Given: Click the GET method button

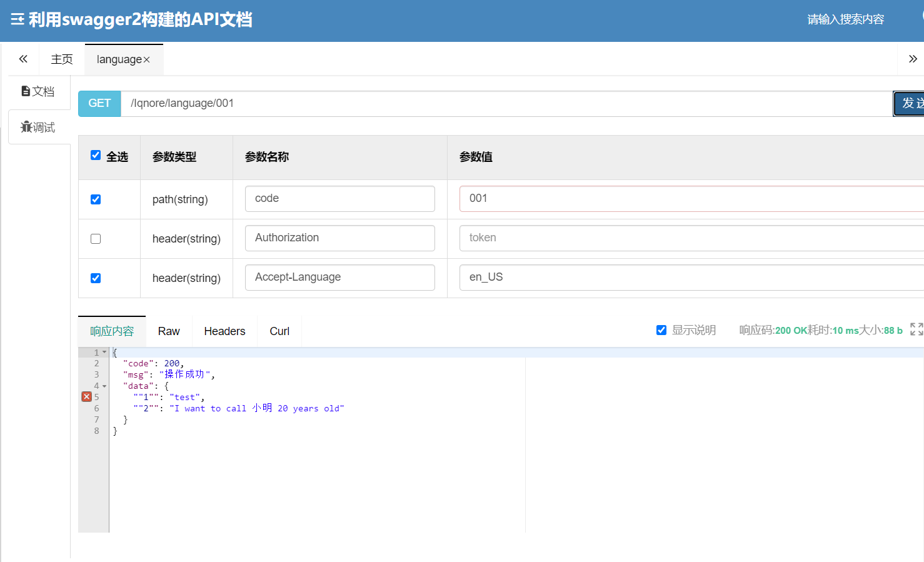Looking at the screenshot, I should [x=99, y=104].
